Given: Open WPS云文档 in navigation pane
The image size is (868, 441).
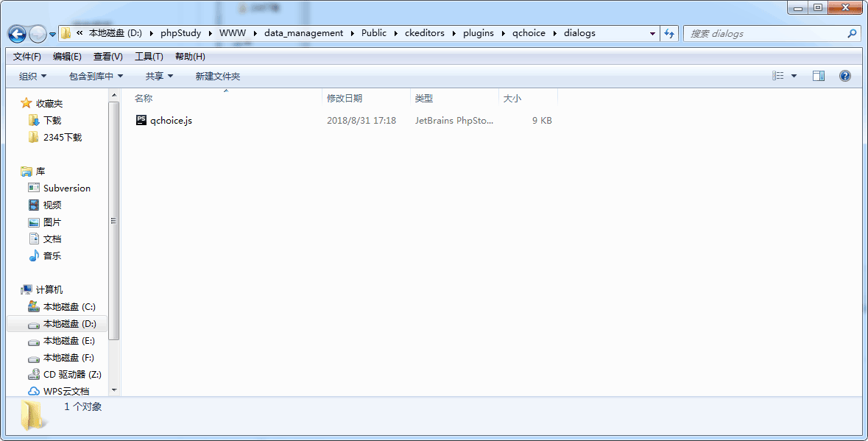Looking at the screenshot, I should click(66, 392).
